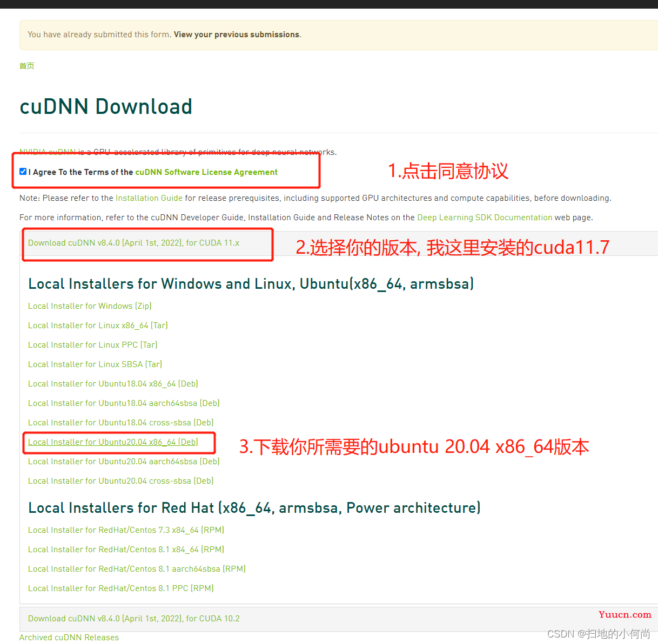Download Local Installer for RedHat/Centos 7.3 x84_64 (RPM)
The image size is (658, 644).
[126, 530]
